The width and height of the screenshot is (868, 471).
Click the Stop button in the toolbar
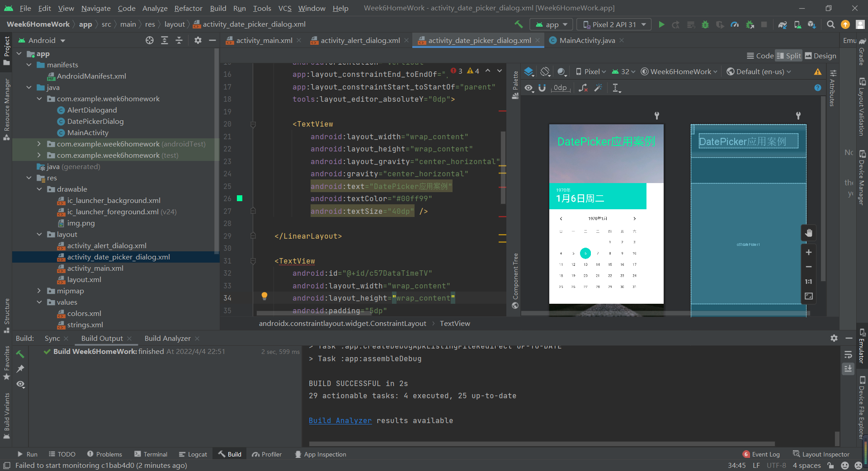click(x=764, y=24)
